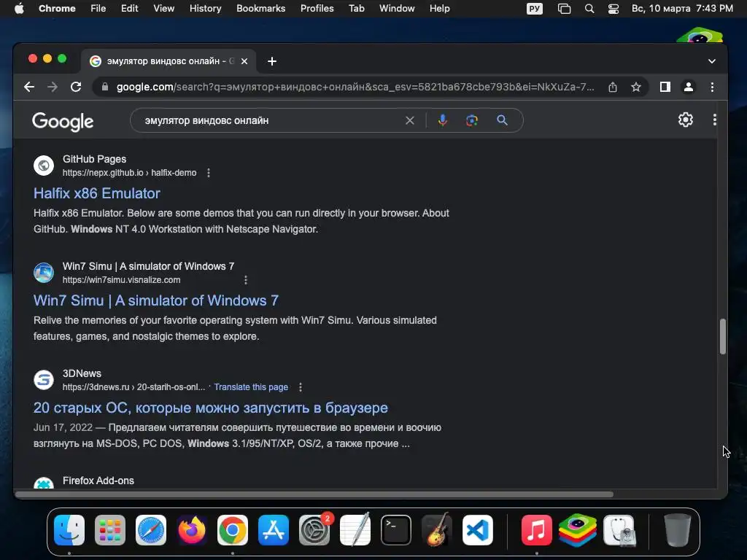Image resolution: width=747 pixels, height=560 pixels.
Task: Search by image with Google Lens
Action: tap(472, 120)
